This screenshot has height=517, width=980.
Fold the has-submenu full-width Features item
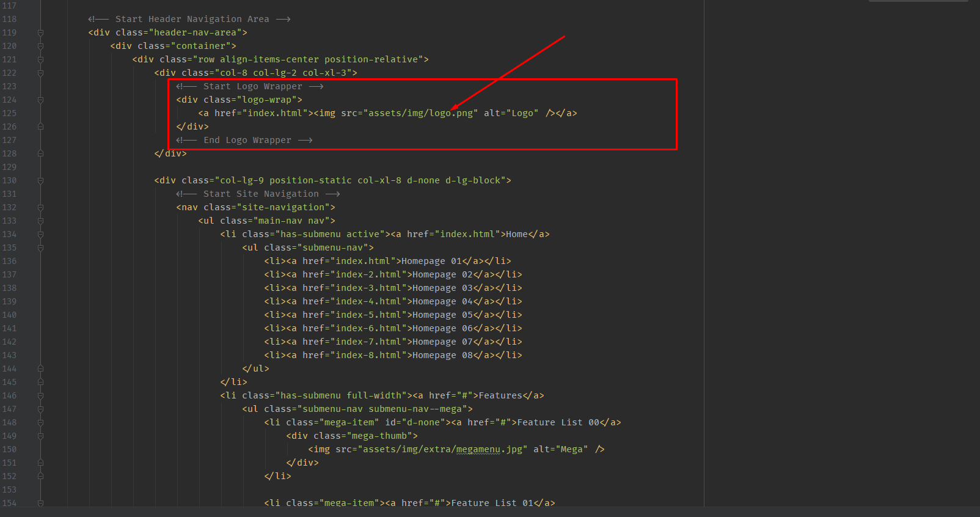click(40, 395)
